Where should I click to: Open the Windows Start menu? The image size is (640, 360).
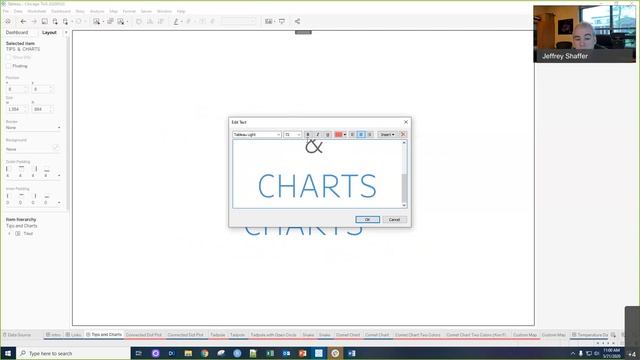tap(8, 353)
